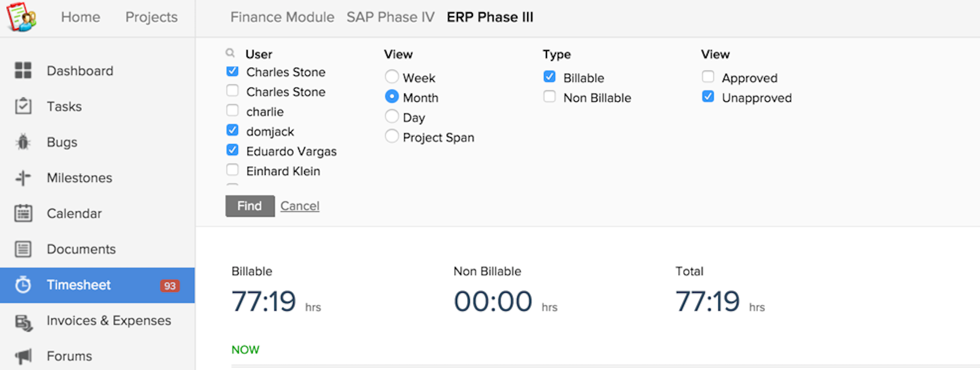Enable the Non Billable type checkbox

coord(550,97)
